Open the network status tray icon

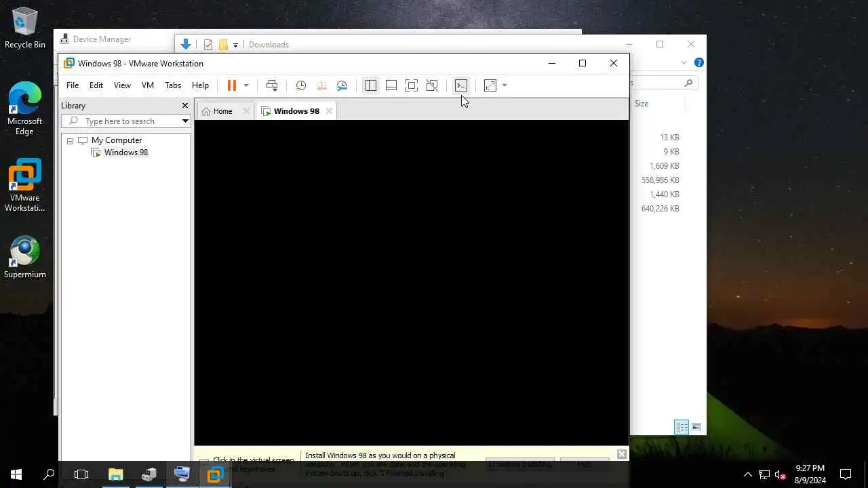click(x=764, y=474)
